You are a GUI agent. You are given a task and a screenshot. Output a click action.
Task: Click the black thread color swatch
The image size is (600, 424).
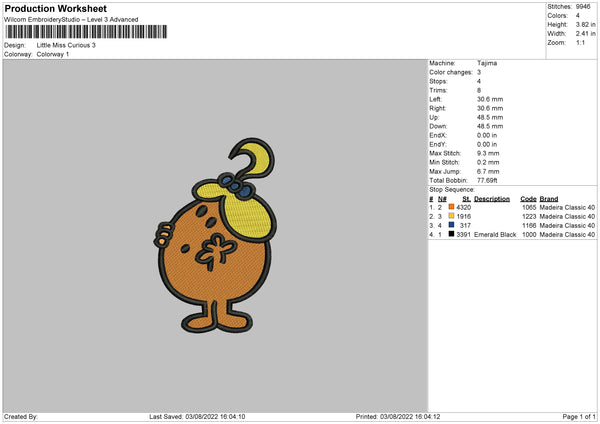click(x=451, y=234)
